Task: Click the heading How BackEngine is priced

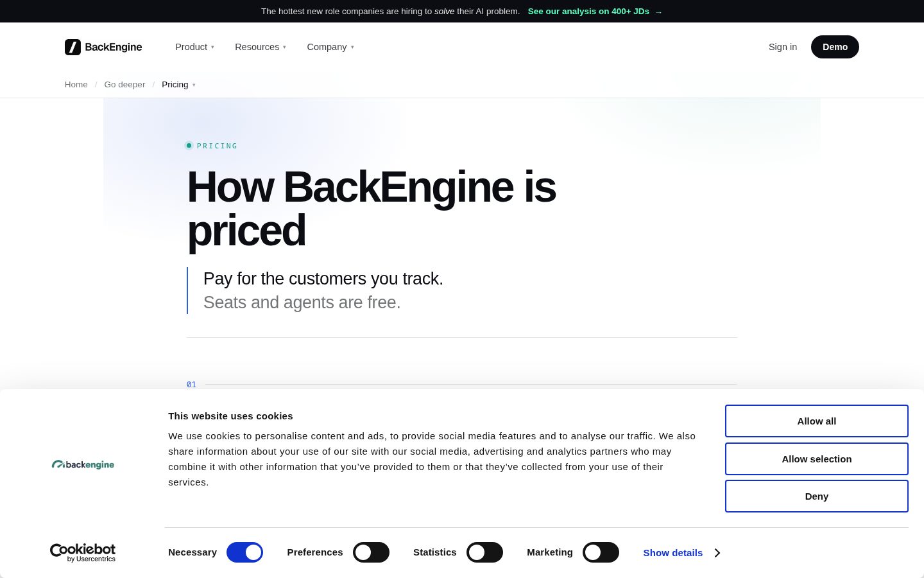Action: [x=372, y=209]
